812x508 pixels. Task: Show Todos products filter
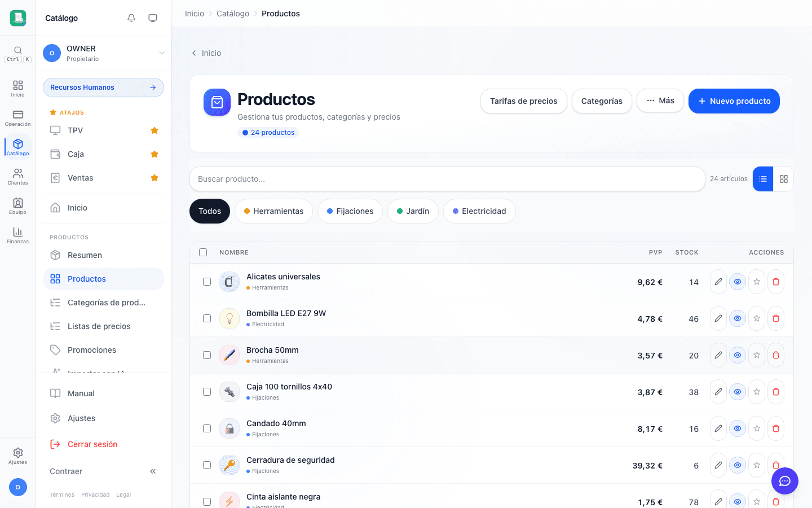[x=210, y=211]
